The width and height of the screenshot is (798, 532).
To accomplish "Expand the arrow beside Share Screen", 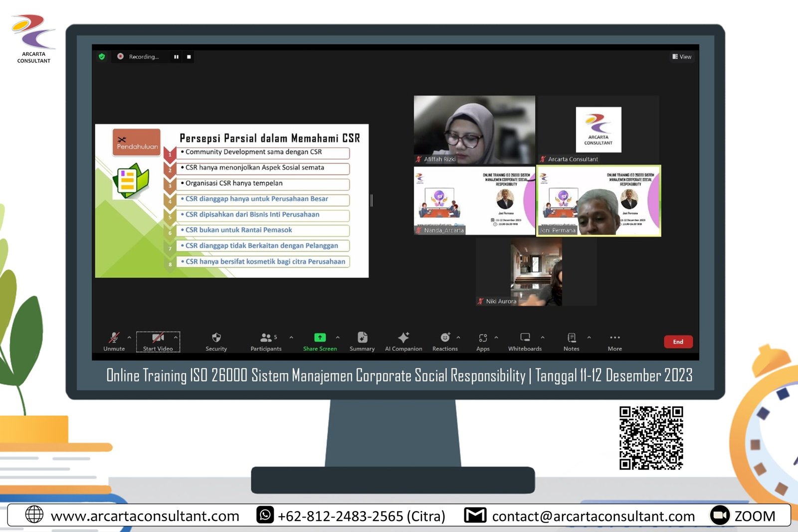I will pyautogui.click(x=338, y=338).
